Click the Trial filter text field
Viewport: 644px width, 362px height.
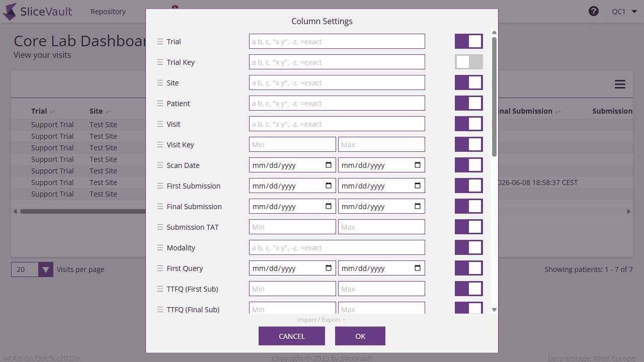[337, 41]
